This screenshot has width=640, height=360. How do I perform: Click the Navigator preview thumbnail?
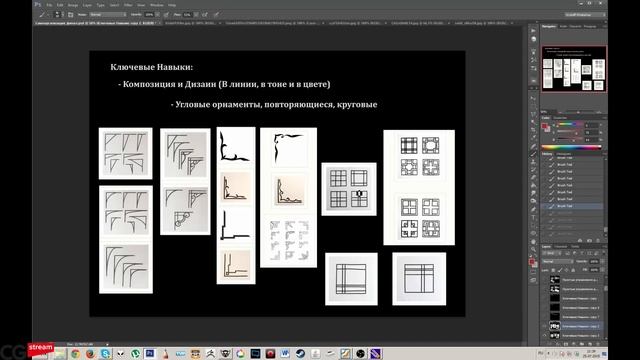tap(574, 69)
